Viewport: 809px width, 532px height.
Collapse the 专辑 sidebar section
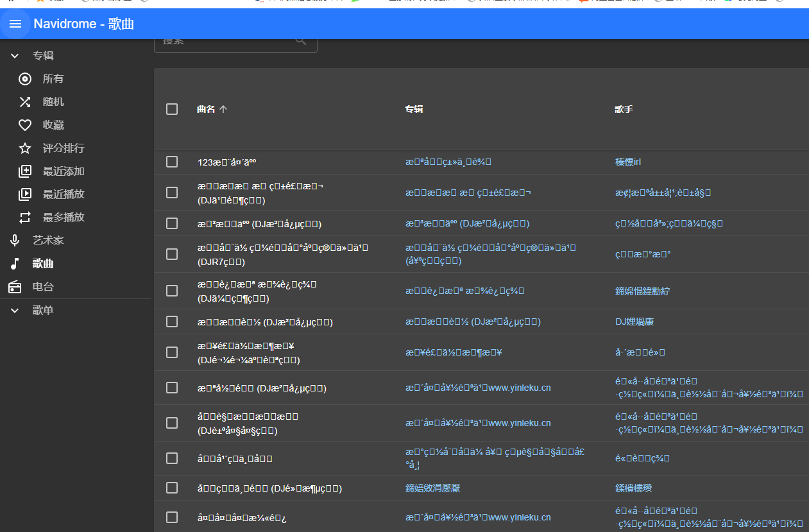[15, 56]
